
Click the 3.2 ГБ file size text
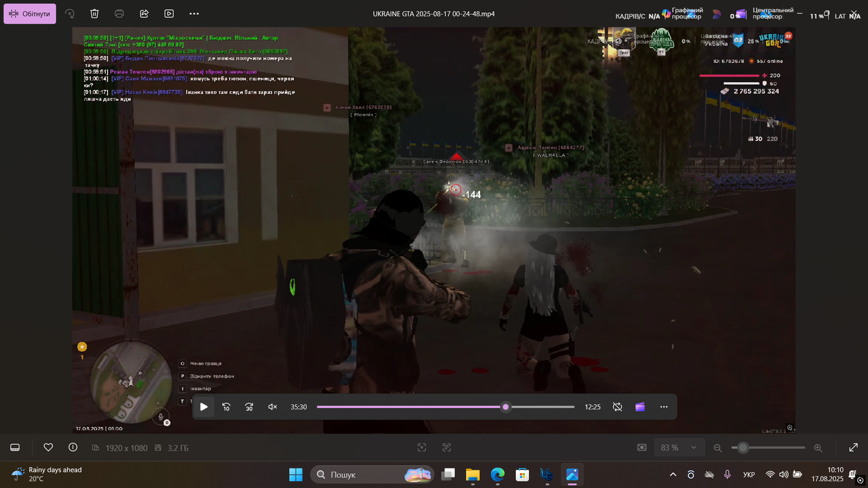(x=178, y=448)
